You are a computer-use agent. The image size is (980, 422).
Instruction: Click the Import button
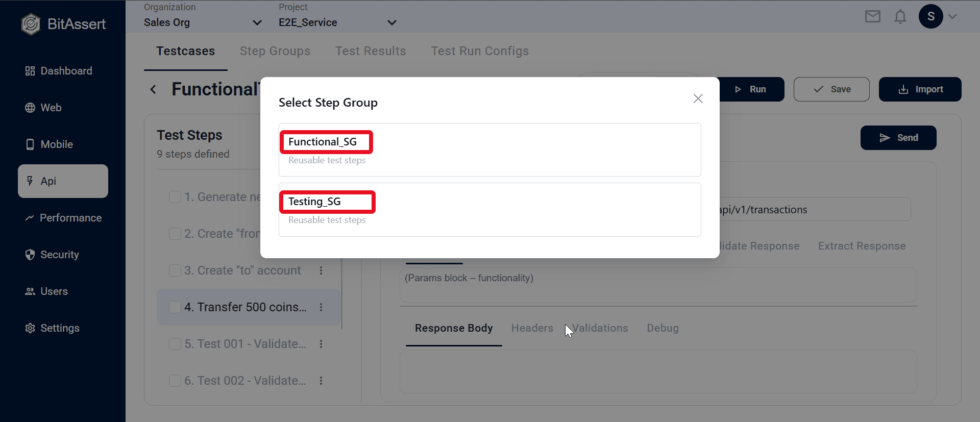coord(920,89)
